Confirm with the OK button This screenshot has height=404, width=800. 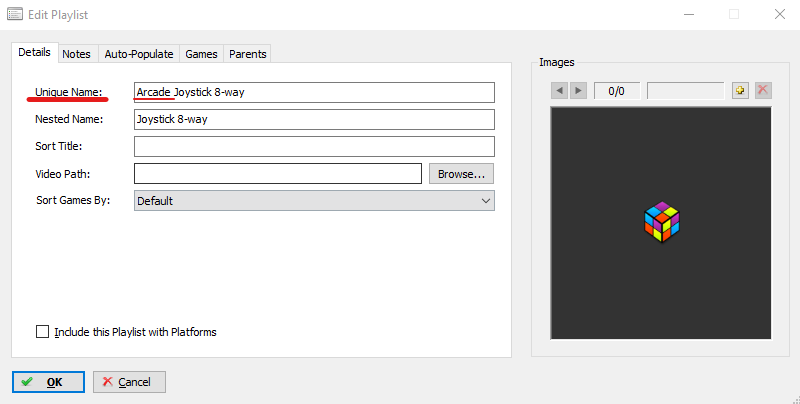tap(48, 382)
